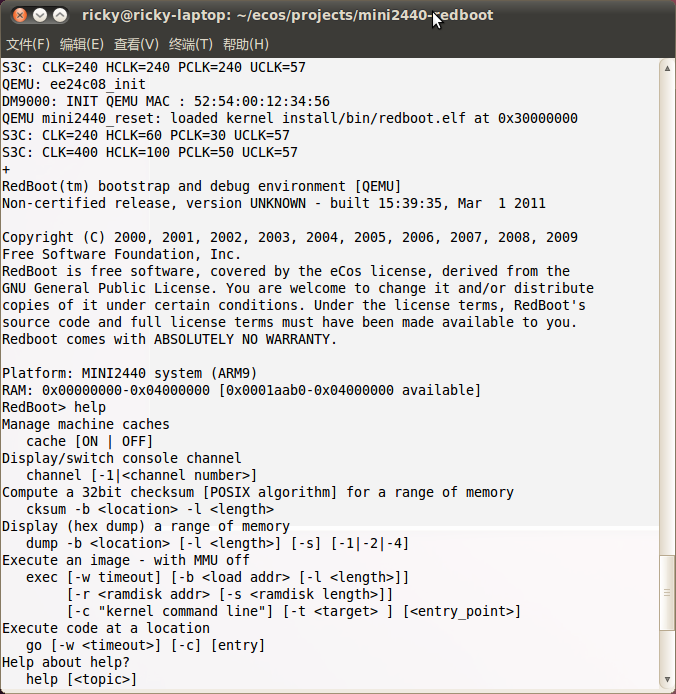Click the 'Execute an image - with MMU off' line
Screen dimensions: 676x694
pyautogui.click(x=126, y=560)
